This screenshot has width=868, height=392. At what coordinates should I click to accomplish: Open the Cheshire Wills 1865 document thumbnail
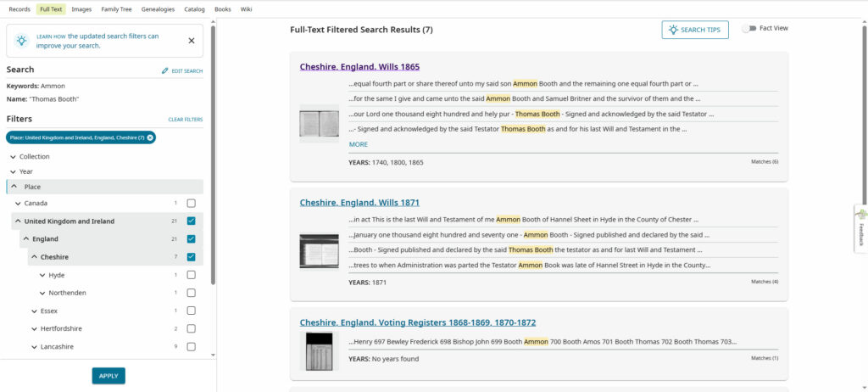(319, 124)
